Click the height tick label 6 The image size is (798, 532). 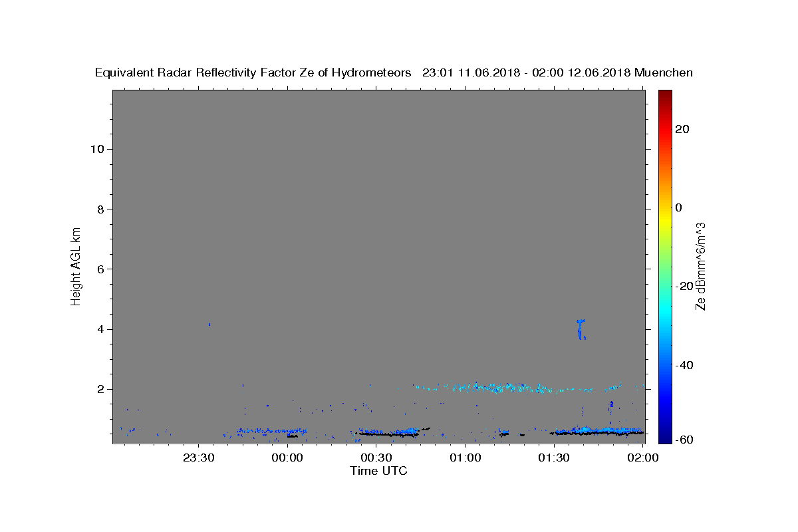point(102,269)
